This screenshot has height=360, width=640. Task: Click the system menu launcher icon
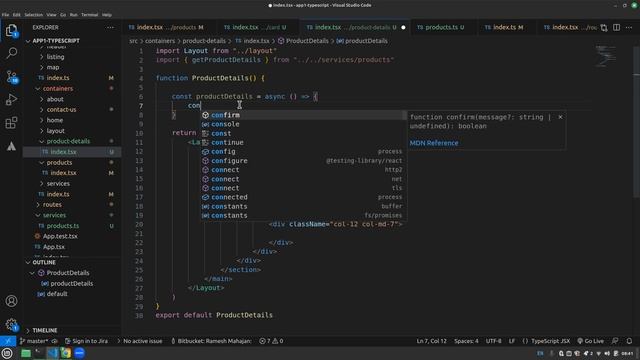pyautogui.click(x=7, y=353)
